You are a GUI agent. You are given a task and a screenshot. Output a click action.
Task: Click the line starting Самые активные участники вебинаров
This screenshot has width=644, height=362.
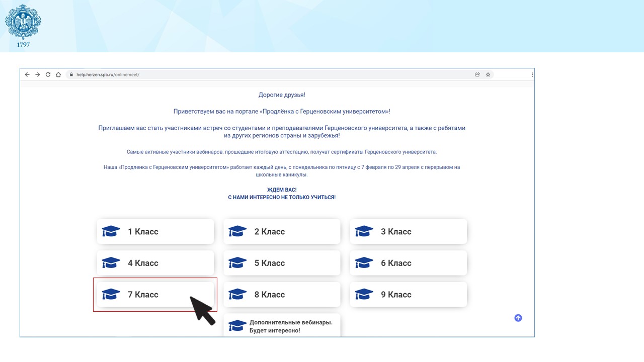click(x=282, y=152)
